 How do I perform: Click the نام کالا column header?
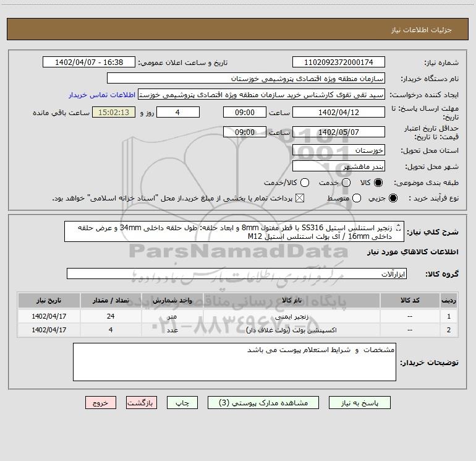point(291,301)
